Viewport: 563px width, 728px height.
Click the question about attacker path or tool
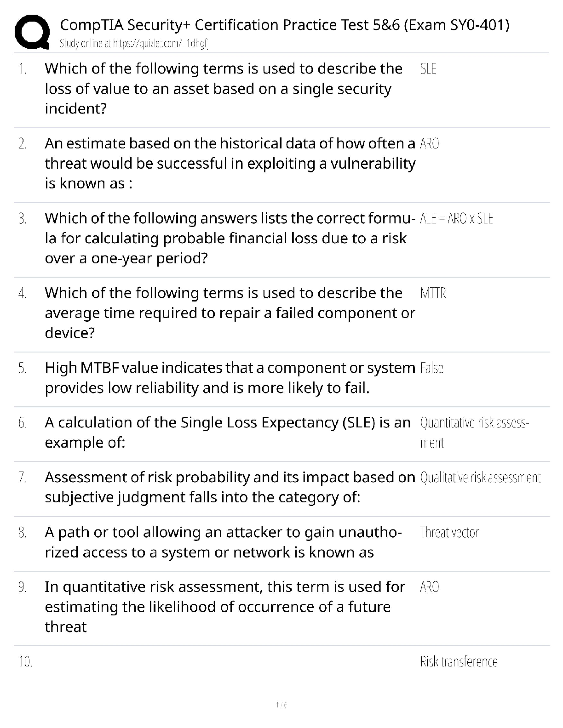coord(223,542)
